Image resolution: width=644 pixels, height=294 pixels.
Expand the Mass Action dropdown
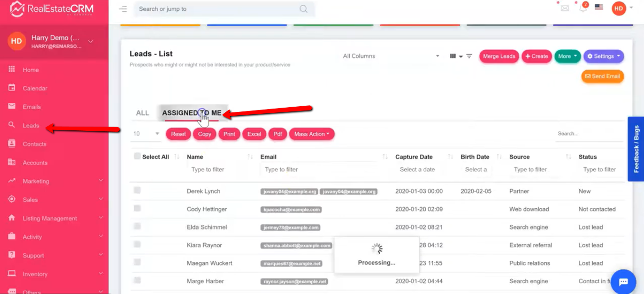click(x=311, y=134)
